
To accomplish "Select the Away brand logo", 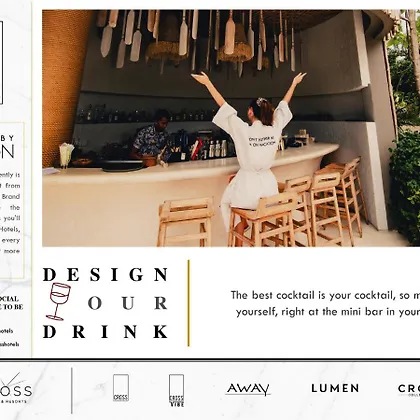I will (x=248, y=389).
